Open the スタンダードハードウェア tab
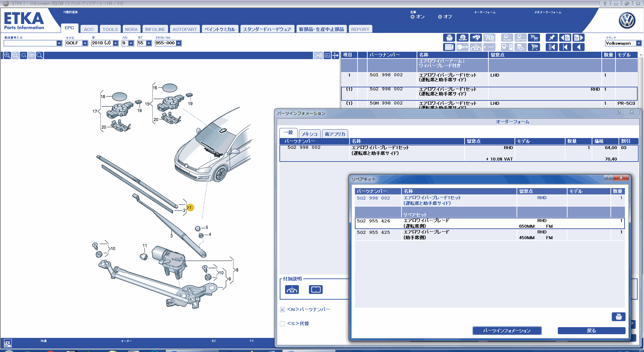The image size is (644, 352). tap(267, 29)
